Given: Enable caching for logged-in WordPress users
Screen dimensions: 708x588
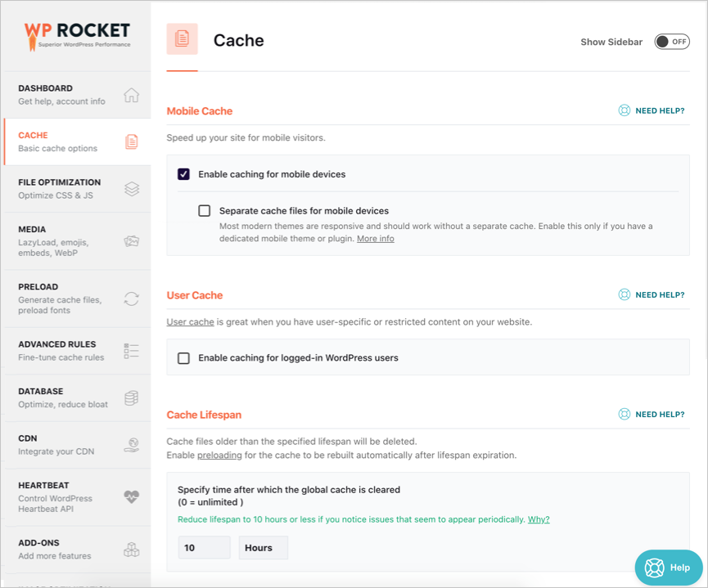Looking at the screenshot, I should point(183,358).
